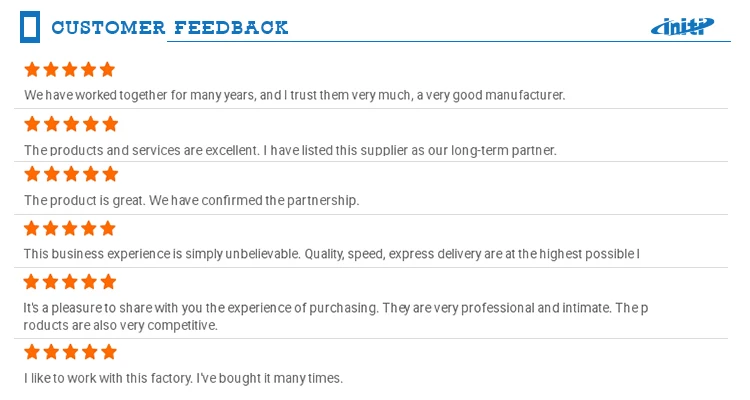Click the first star of the first review
Viewport: 750px width, 400px height.
[32, 70]
